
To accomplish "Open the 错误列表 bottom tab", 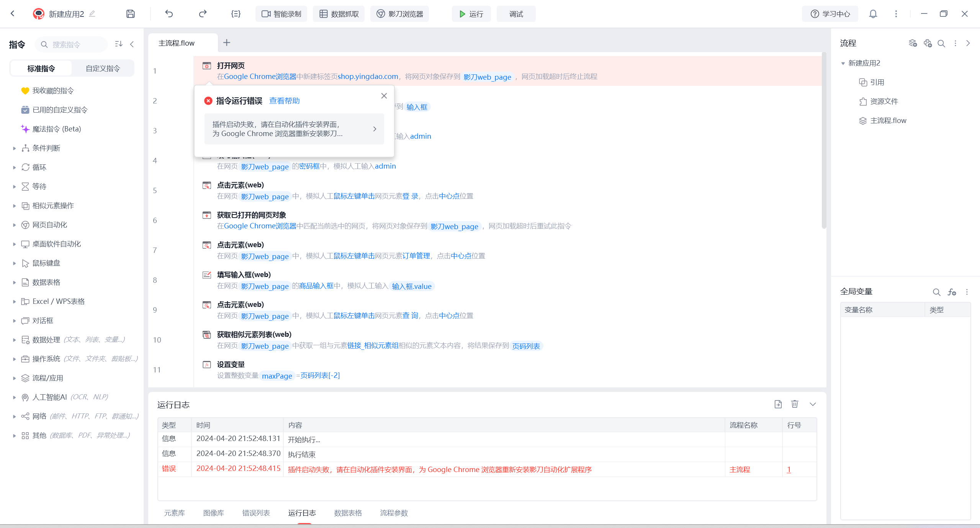I will (256, 513).
